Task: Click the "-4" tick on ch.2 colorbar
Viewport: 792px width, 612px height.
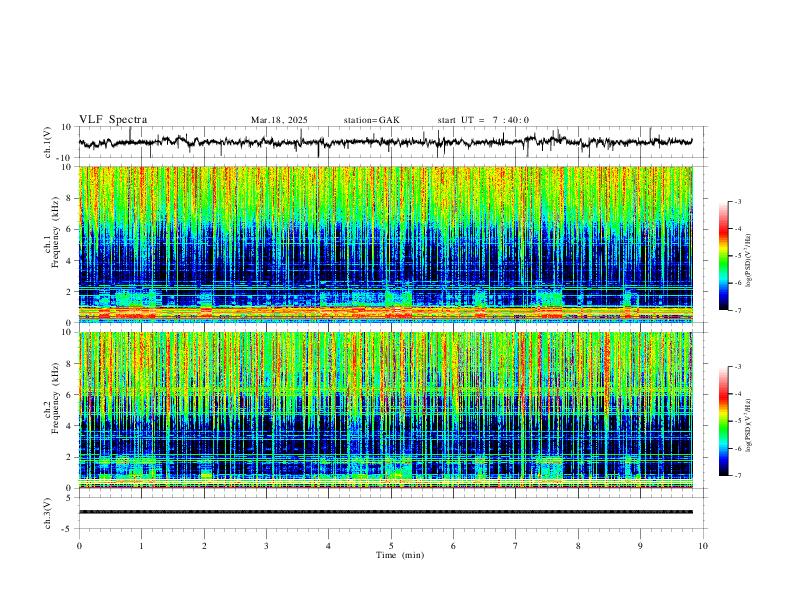Action: point(738,394)
